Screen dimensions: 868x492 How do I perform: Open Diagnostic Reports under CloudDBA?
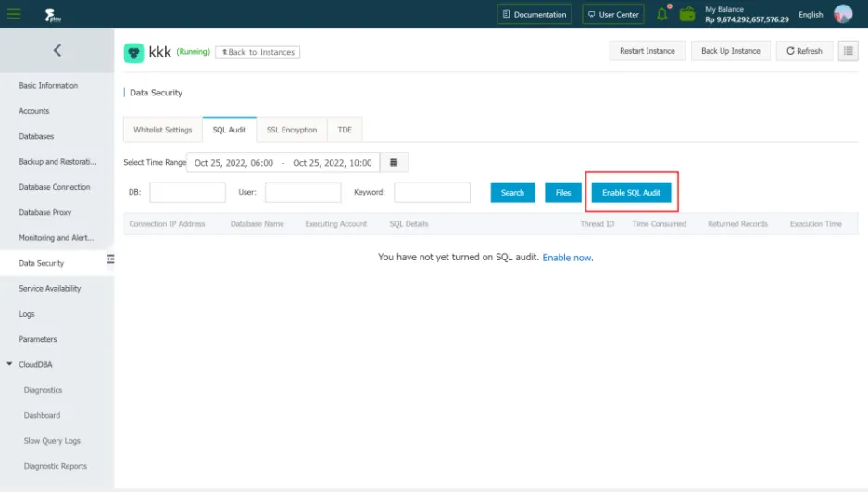click(56, 467)
